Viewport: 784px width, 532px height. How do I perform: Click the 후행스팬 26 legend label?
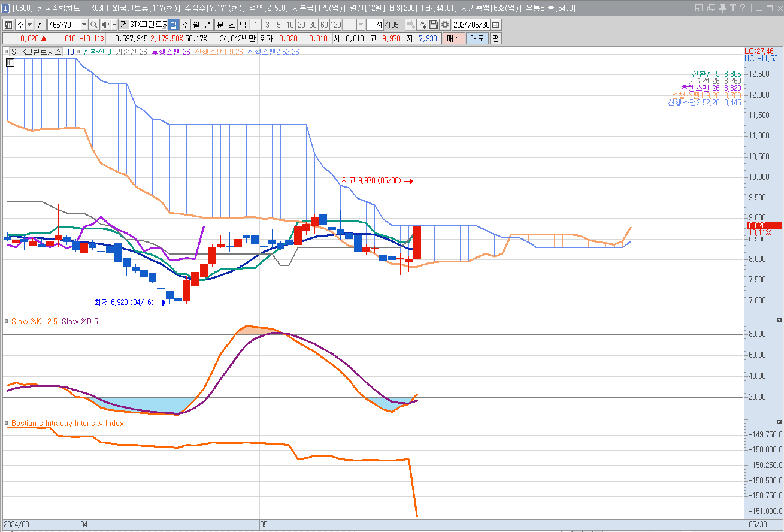tap(171, 52)
